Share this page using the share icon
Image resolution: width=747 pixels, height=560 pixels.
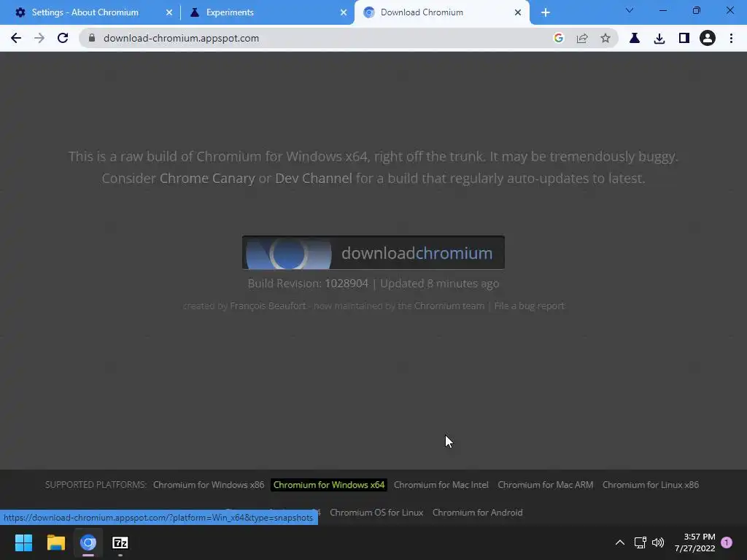pyautogui.click(x=581, y=38)
